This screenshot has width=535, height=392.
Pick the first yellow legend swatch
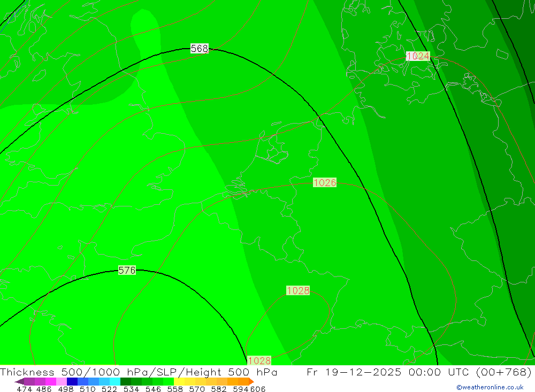pyautogui.click(x=179, y=381)
